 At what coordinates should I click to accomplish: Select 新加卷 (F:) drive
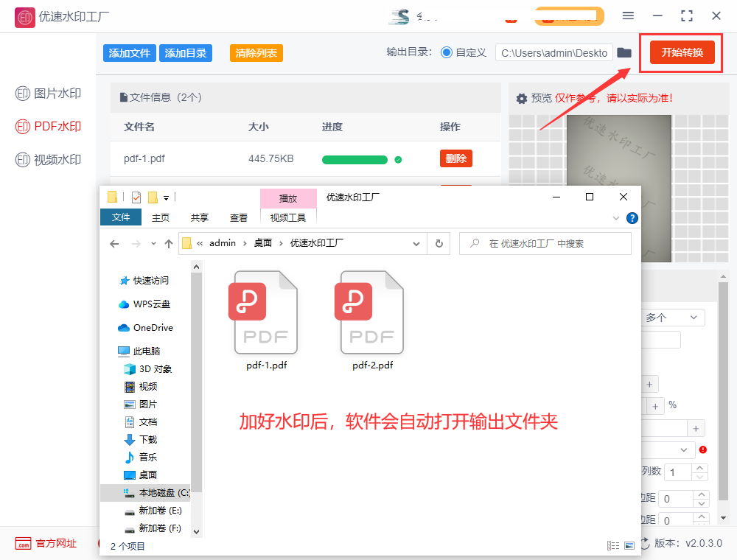pos(153,528)
